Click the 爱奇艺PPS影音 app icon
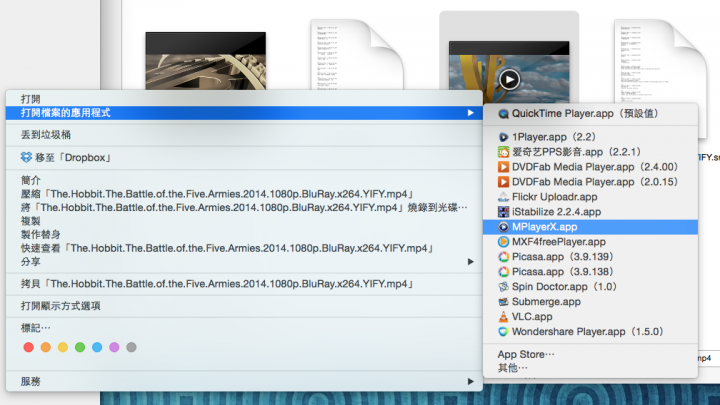Screen dimensions: 720x405 pyautogui.click(x=503, y=152)
